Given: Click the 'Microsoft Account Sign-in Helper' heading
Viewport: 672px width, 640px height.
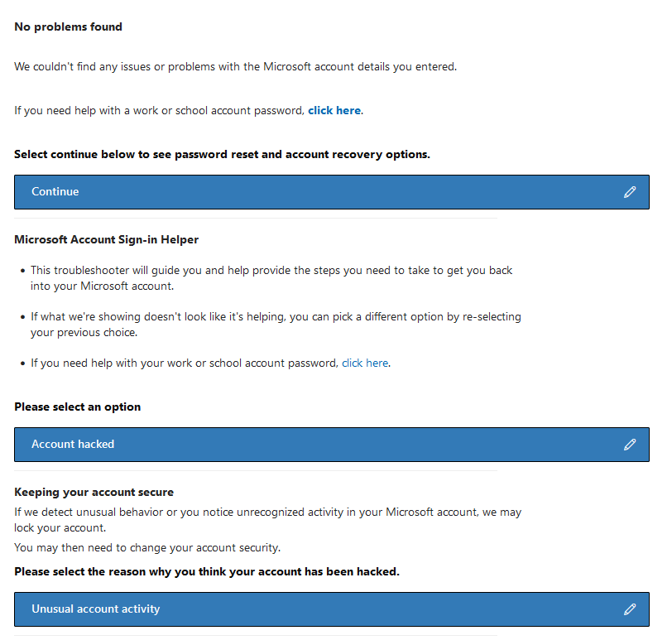Looking at the screenshot, I should [106, 240].
